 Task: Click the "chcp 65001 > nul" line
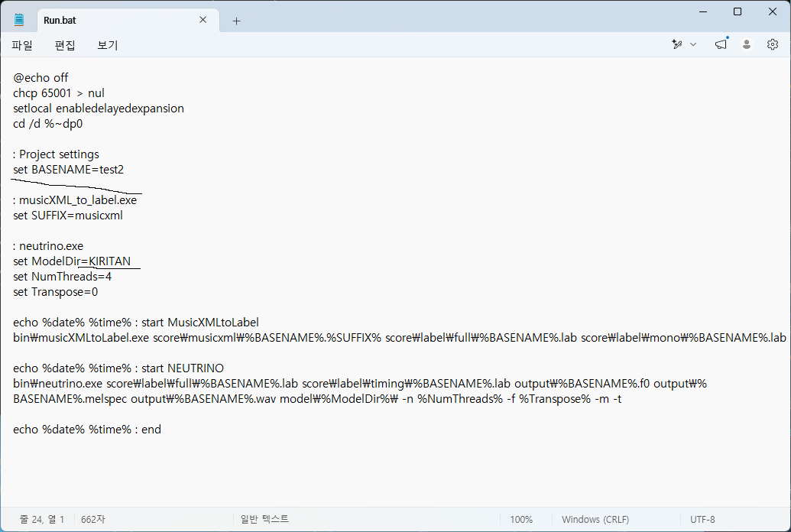pyautogui.click(x=59, y=93)
